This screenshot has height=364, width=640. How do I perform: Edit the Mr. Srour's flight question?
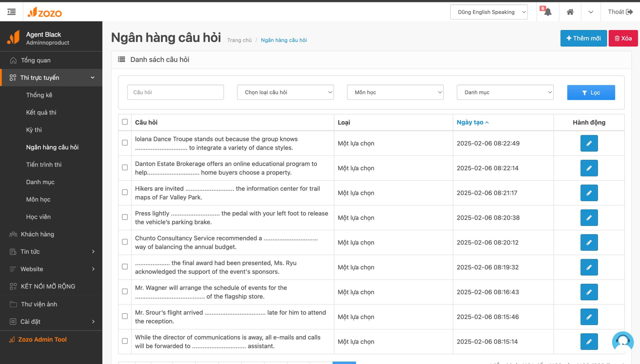point(589,317)
